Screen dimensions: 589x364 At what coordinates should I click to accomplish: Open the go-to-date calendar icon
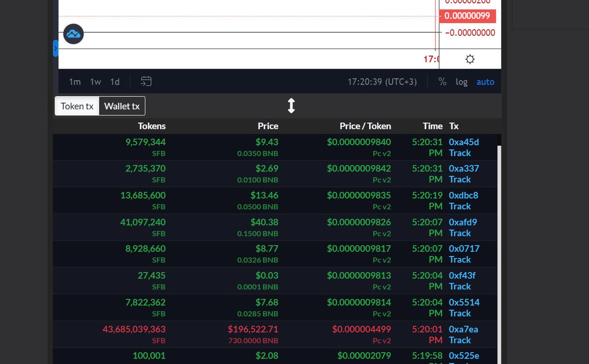146,81
